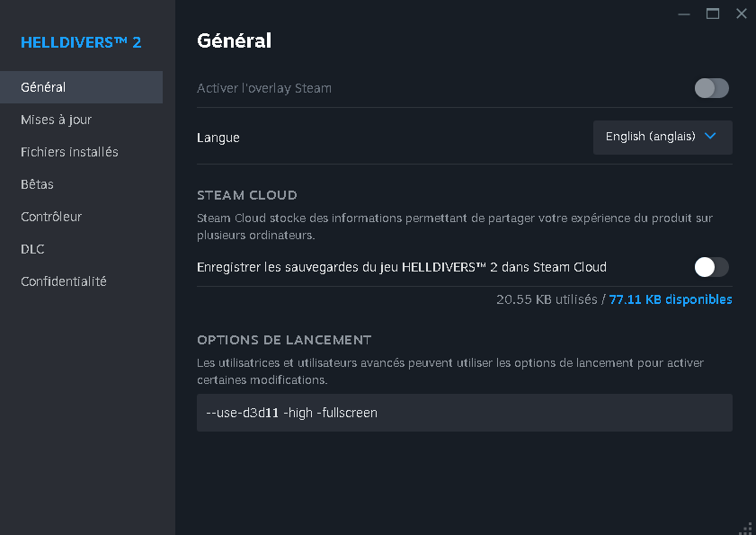Open the Langue dropdown showing English (anglais)

pyautogui.click(x=663, y=137)
